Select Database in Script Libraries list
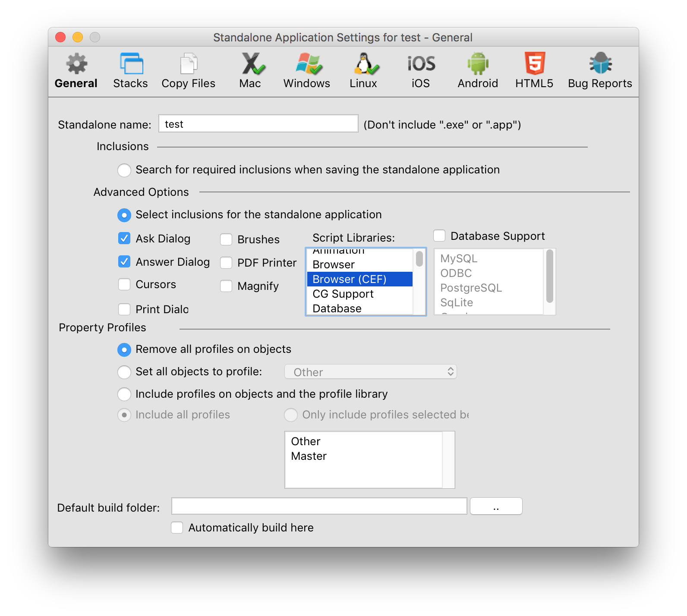Image resolution: width=687 pixels, height=616 pixels. 360,308
